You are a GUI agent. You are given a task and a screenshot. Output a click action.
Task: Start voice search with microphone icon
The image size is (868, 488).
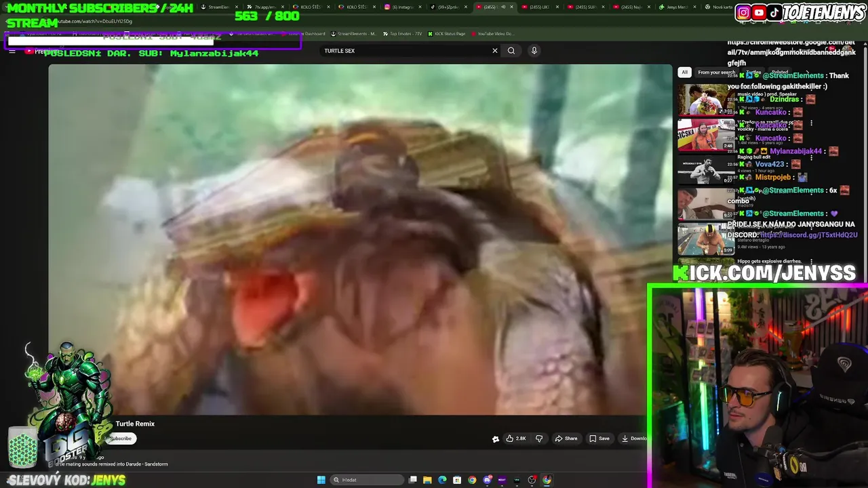pyautogui.click(x=534, y=51)
